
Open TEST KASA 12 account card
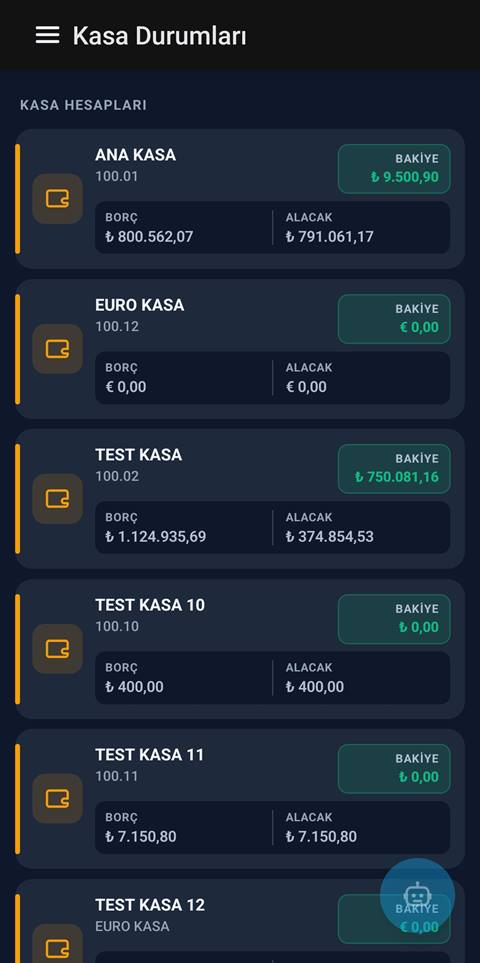pyautogui.click(x=240, y=921)
